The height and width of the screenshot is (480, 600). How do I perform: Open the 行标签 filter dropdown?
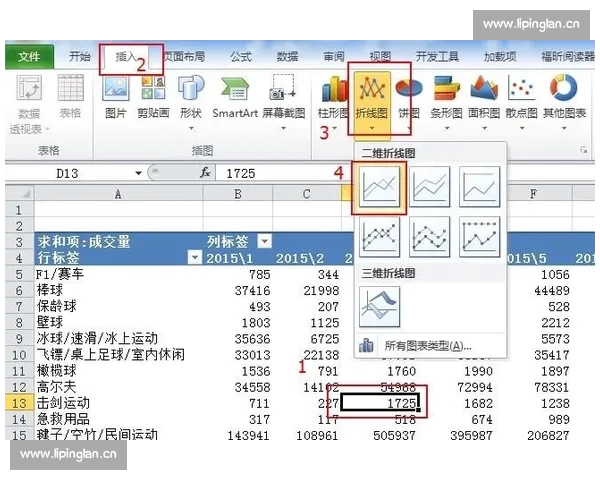click(x=195, y=257)
